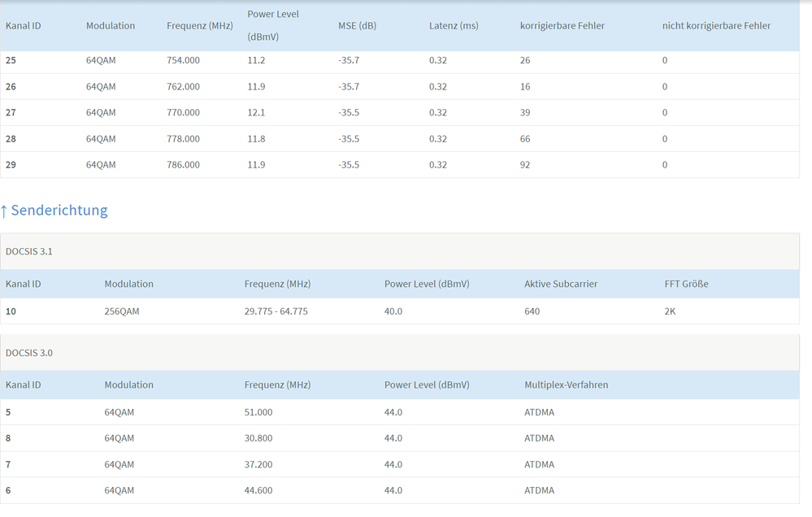Select the 640 active subcarrier value
The height and width of the screenshot is (517, 812).
coord(532,311)
